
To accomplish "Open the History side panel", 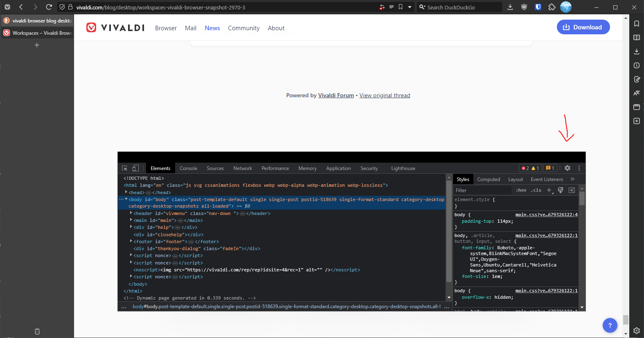I will (x=637, y=65).
